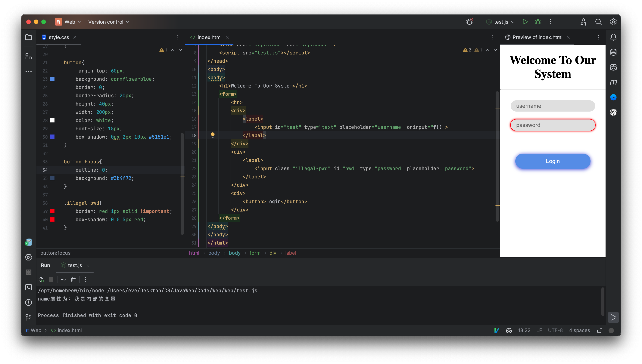Click the play icon at bottom right sidebar
Image resolution: width=642 pixels, height=364 pixels.
[x=613, y=317]
